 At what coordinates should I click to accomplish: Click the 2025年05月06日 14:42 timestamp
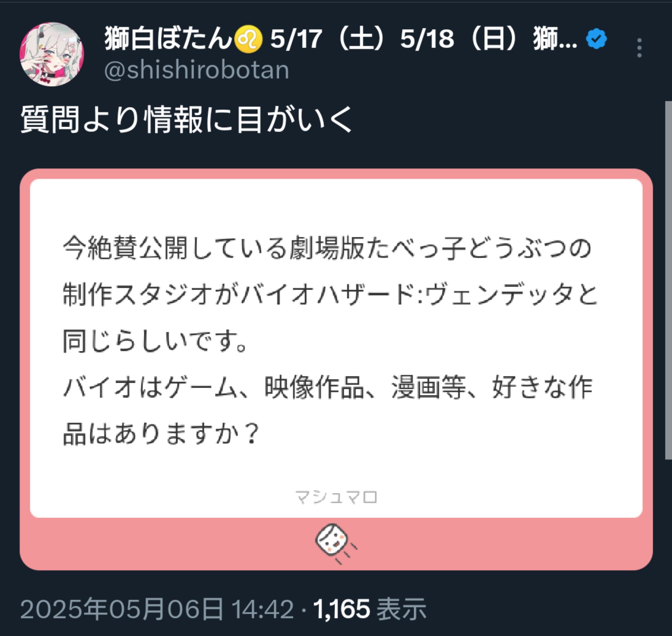point(157,609)
